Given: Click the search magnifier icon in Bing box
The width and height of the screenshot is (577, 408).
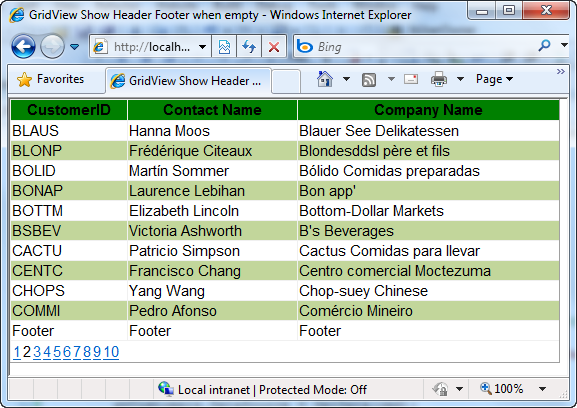Looking at the screenshot, I should [x=544, y=46].
